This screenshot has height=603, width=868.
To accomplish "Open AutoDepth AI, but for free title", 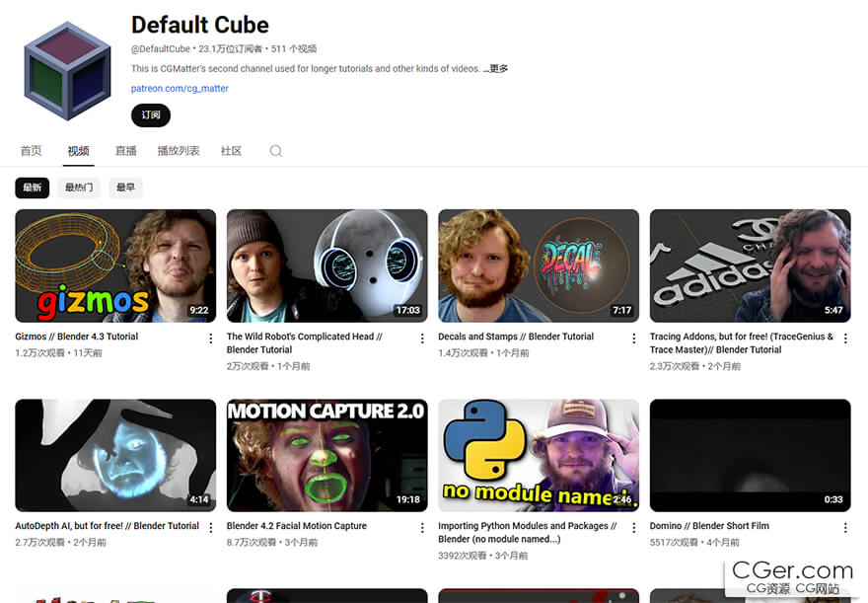I will pyautogui.click(x=107, y=525).
